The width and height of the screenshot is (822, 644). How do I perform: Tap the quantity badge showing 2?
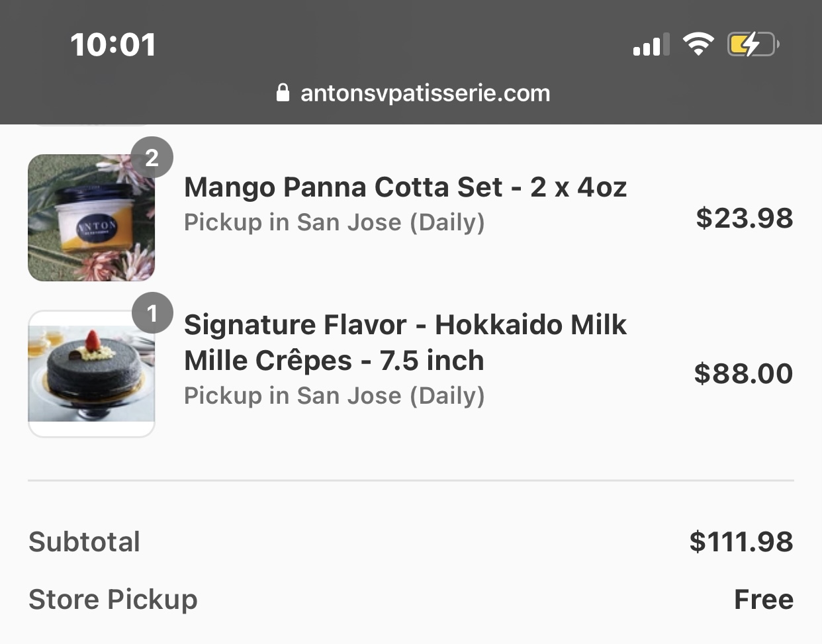pyautogui.click(x=152, y=158)
